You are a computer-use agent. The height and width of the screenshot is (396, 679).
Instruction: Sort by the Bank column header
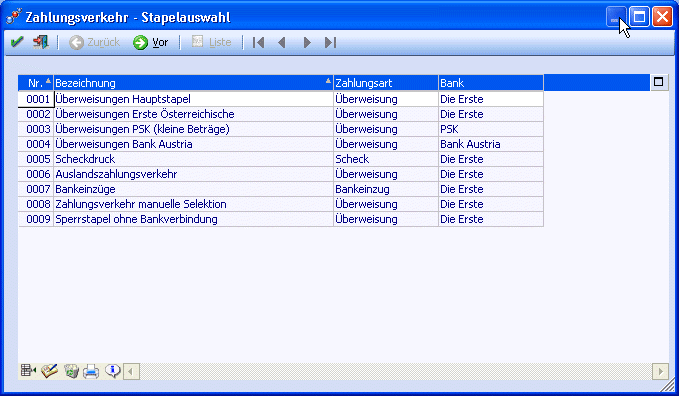point(491,83)
